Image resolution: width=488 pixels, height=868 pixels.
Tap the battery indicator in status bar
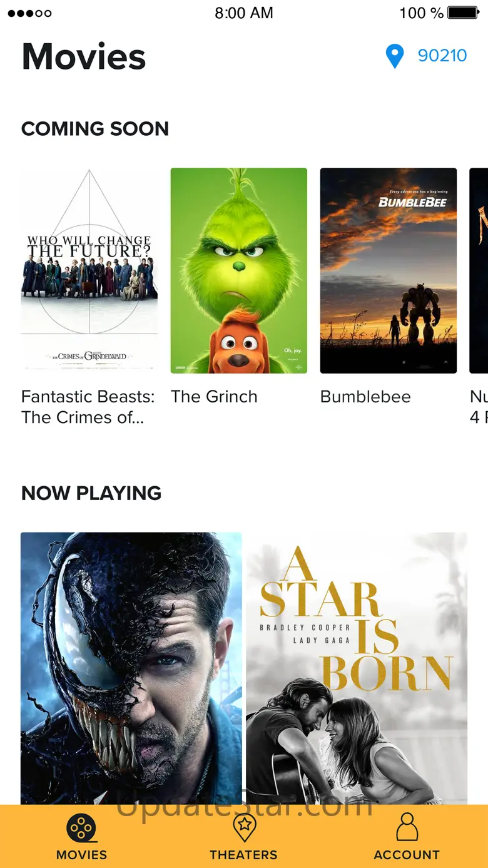[x=463, y=13]
